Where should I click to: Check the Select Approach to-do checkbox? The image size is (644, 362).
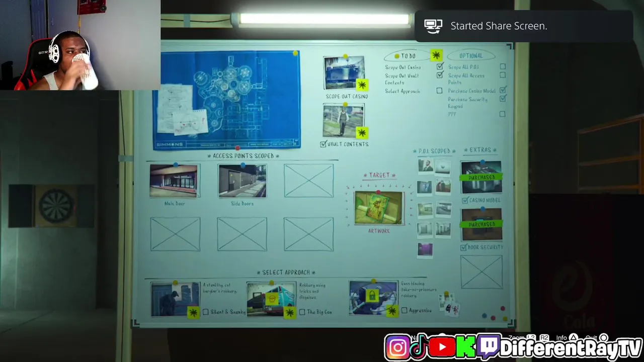(x=439, y=91)
